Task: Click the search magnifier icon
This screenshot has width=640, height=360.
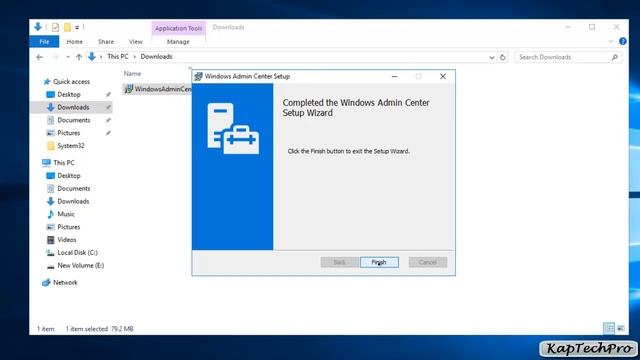Action: pyautogui.click(x=615, y=58)
